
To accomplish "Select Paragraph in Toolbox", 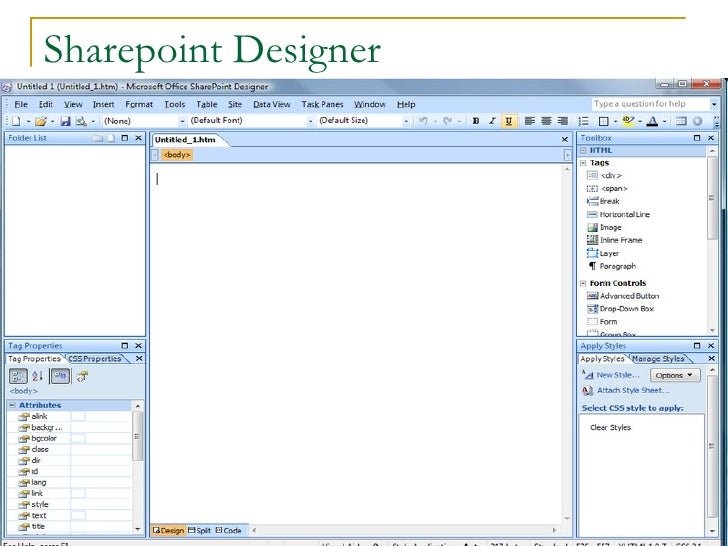I will click(611, 266).
